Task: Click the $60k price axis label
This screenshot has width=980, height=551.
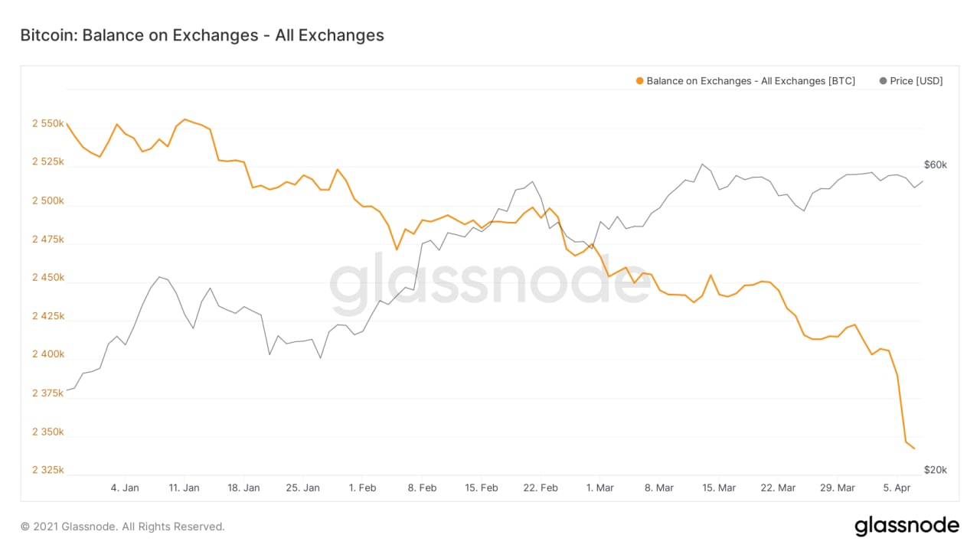Action: pyautogui.click(x=936, y=165)
